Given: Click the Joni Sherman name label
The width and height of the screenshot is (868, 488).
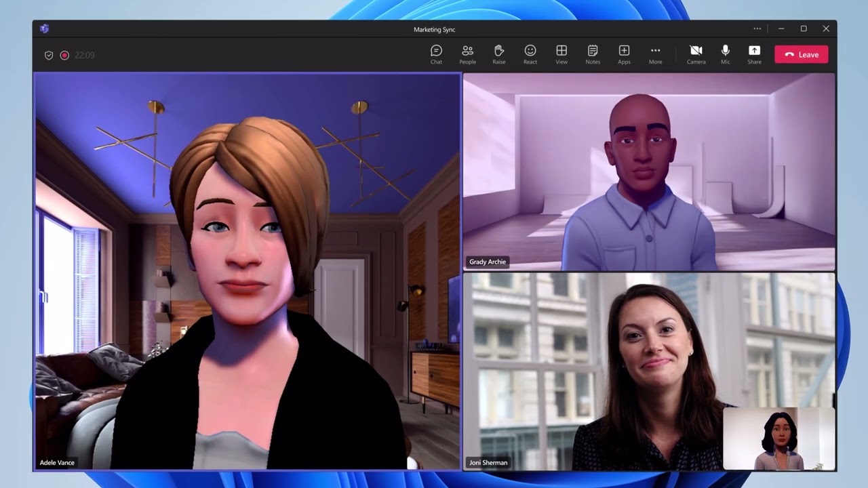Looking at the screenshot, I should pos(488,462).
